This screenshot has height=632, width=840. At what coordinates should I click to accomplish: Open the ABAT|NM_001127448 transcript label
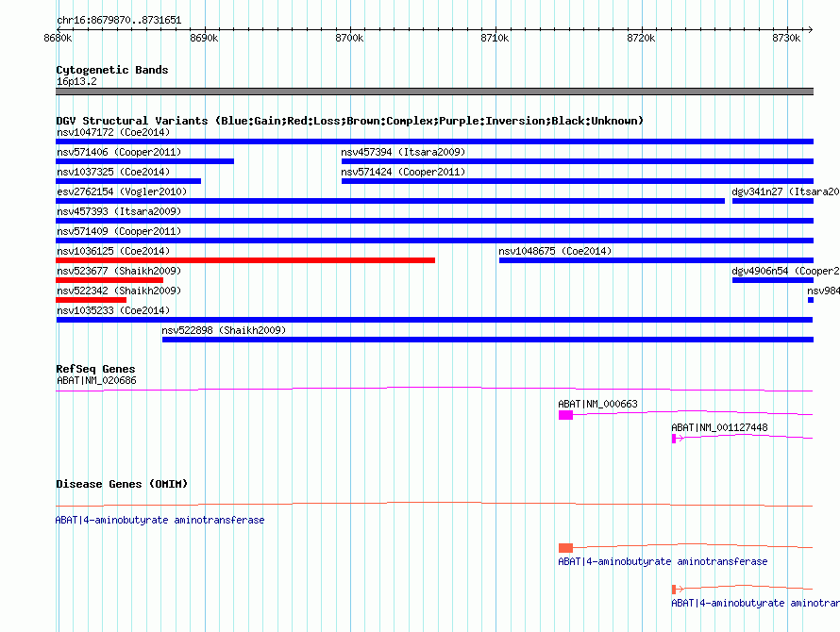coord(719,428)
